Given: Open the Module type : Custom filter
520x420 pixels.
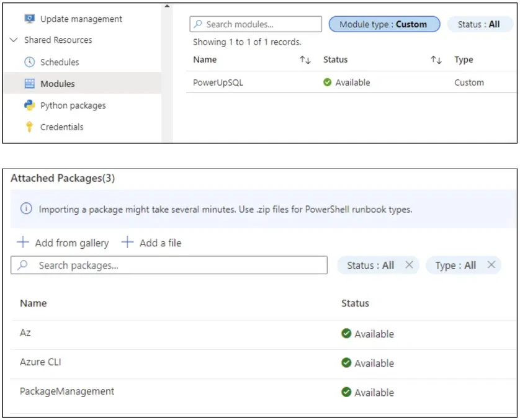Looking at the screenshot, I should pos(384,24).
